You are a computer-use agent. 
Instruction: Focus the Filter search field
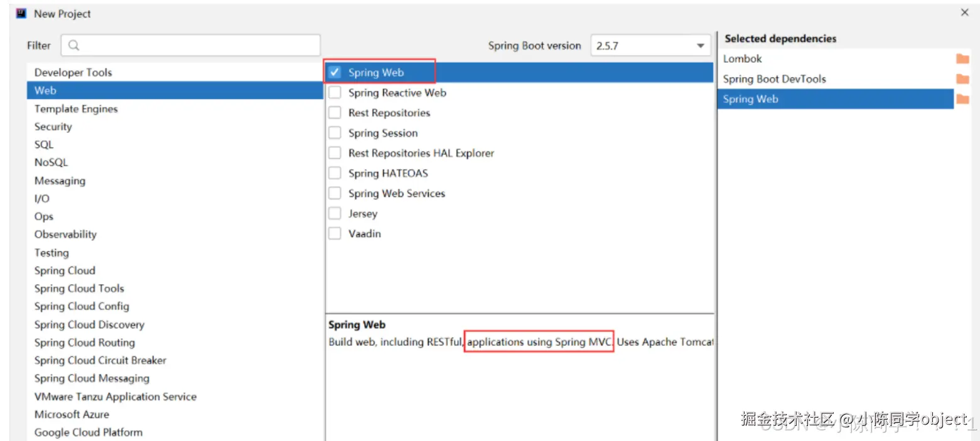click(191, 45)
